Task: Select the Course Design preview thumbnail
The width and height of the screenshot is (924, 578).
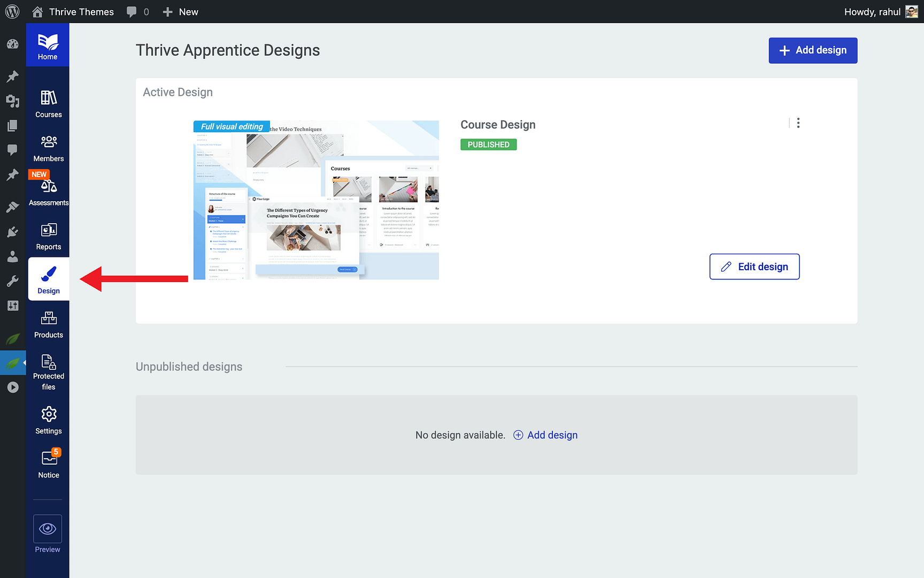Action: click(x=315, y=200)
